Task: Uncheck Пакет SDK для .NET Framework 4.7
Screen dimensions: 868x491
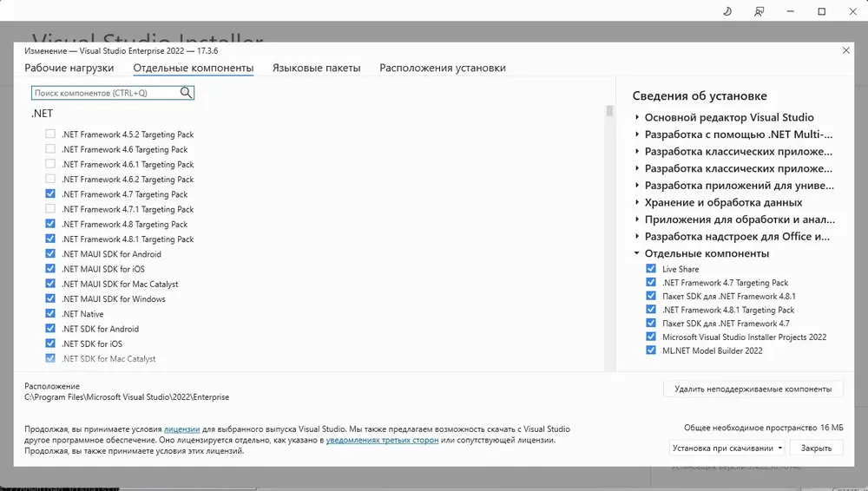Action: 651,323
